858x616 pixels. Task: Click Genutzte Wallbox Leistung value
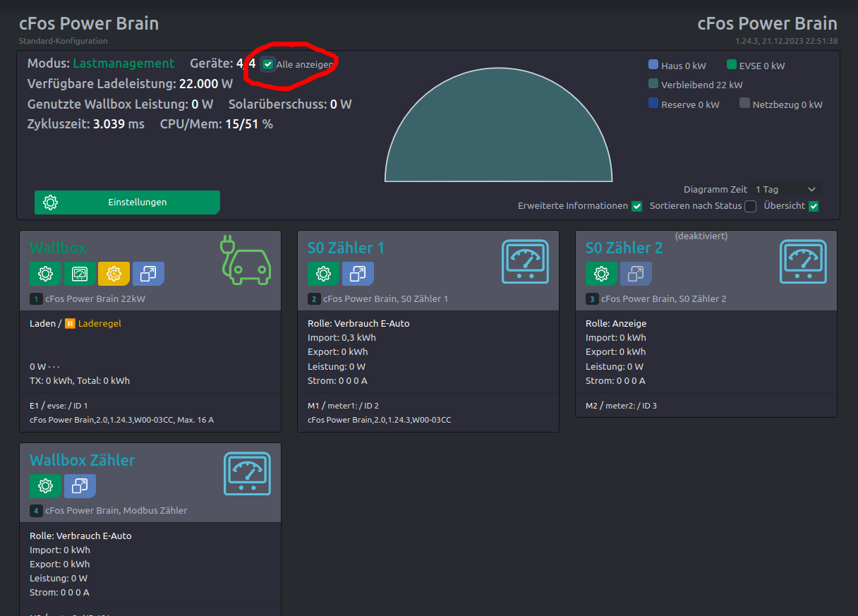[202, 104]
